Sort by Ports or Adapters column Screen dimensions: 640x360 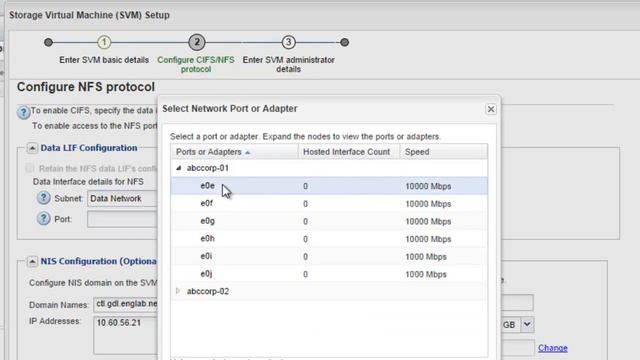point(234,152)
